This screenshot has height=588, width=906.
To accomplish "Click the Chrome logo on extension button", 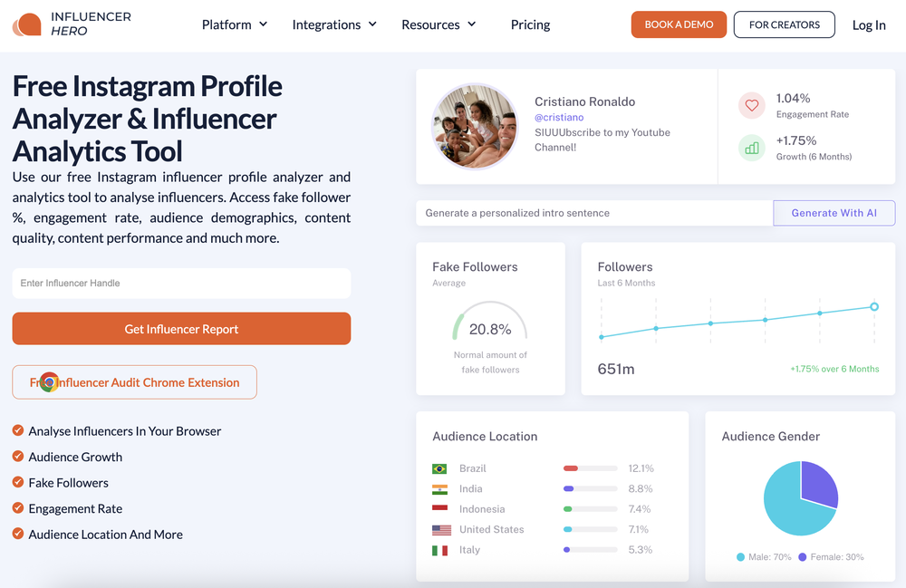I will pos(49,381).
